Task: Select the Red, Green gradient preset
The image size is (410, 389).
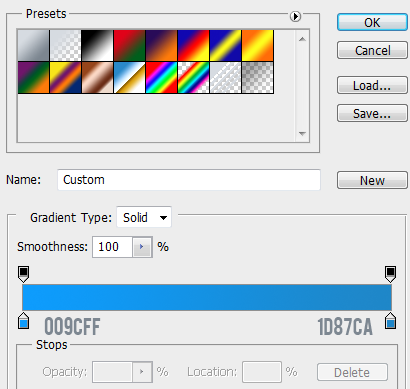Action: (x=129, y=45)
